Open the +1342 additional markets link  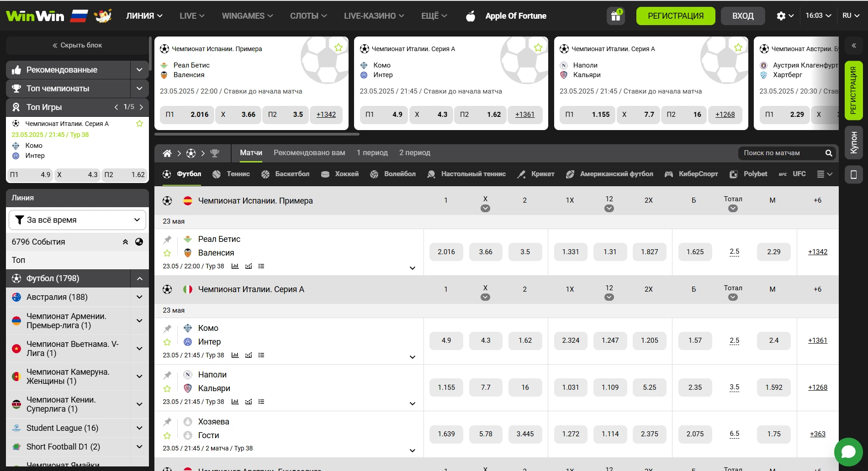tap(817, 252)
